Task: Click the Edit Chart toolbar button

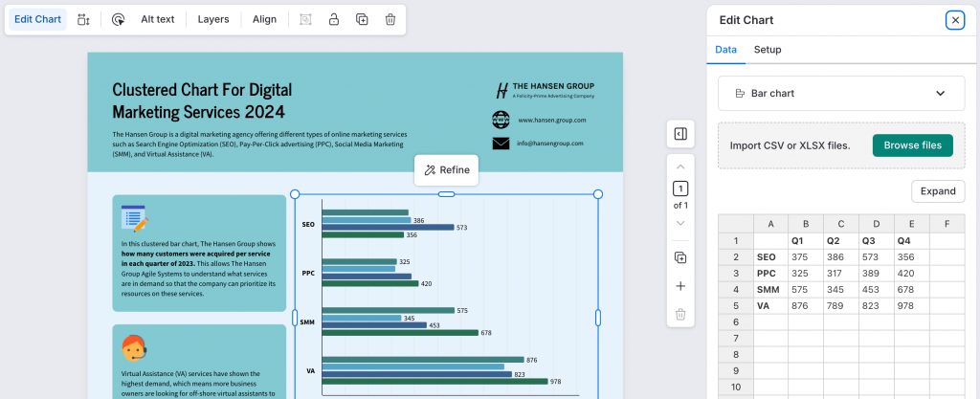Action: tap(37, 19)
